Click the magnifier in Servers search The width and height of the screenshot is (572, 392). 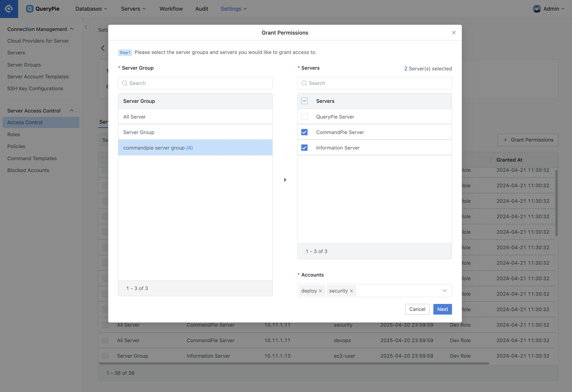point(304,83)
